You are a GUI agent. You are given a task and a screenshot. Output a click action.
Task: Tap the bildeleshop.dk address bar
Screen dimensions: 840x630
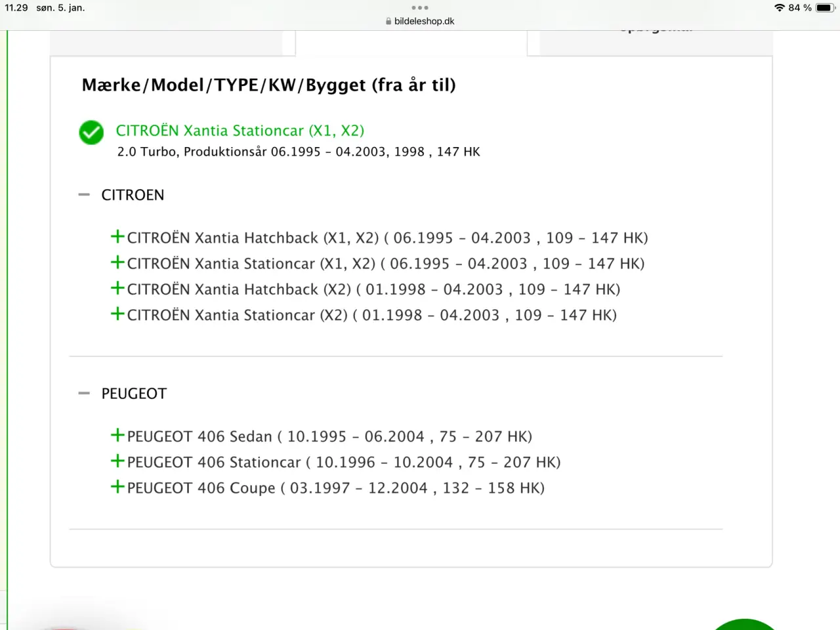pyautogui.click(x=420, y=21)
